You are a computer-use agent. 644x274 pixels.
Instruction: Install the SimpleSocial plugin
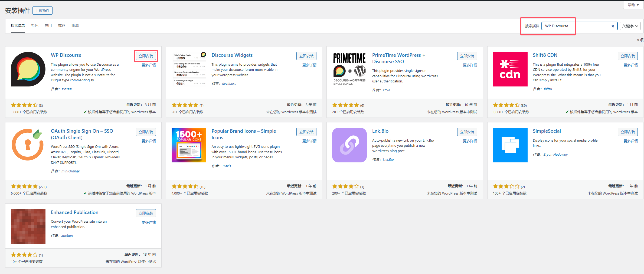(x=628, y=132)
